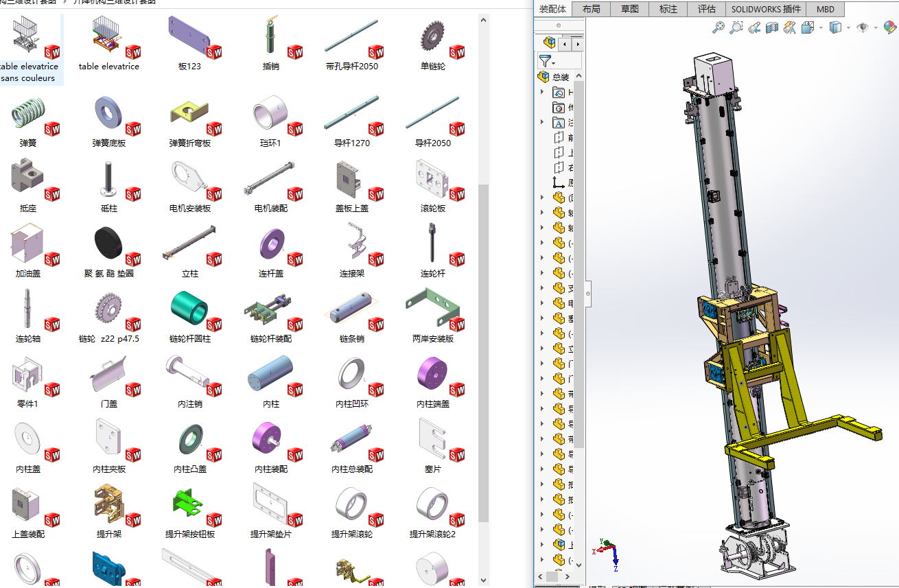Switch to the MBD tab
Viewport: 899px width, 588px height.
point(825,9)
